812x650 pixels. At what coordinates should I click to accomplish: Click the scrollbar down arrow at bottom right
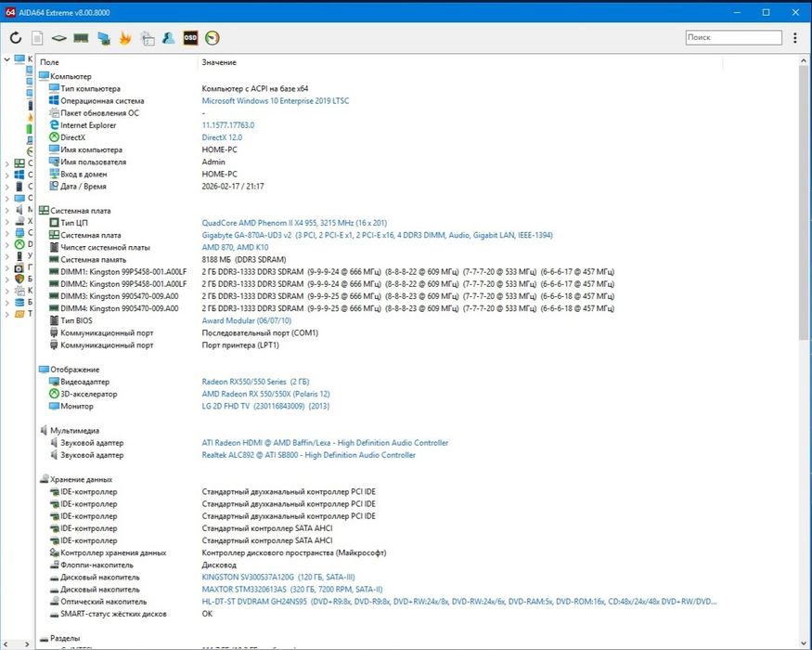point(804,643)
